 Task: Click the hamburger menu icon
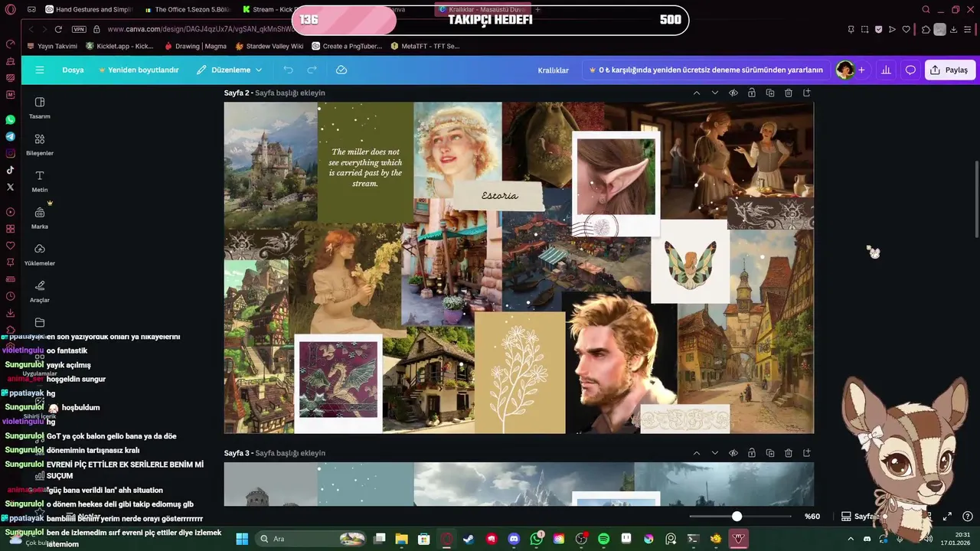pyautogui.click(x=40, y=70)
